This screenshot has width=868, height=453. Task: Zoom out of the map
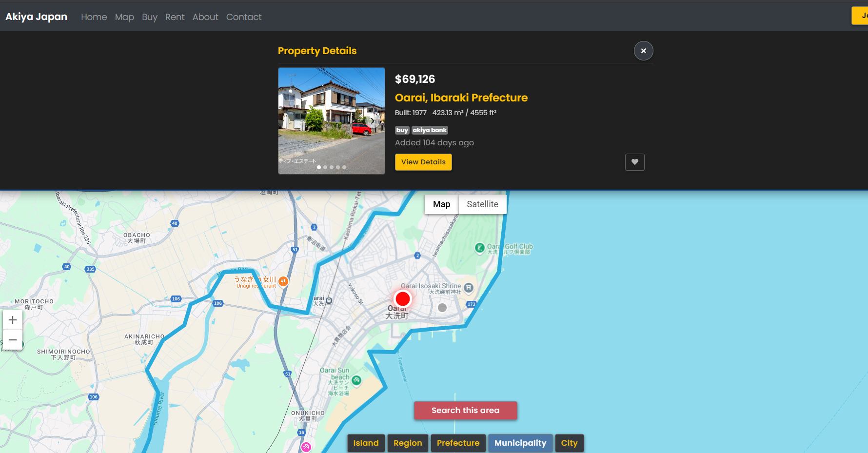click(x=13, y=340)
